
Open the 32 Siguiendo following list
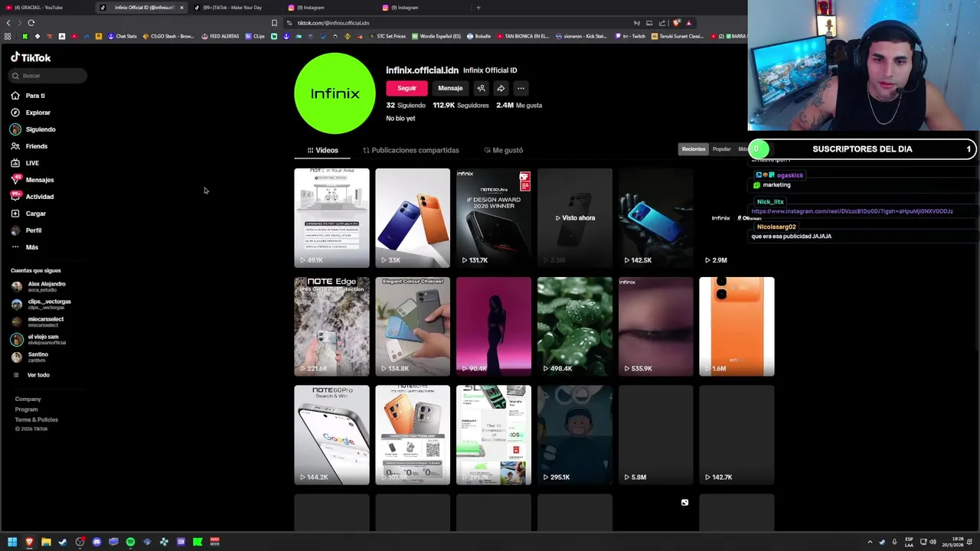pyautogui.click(x=406, y=106)
